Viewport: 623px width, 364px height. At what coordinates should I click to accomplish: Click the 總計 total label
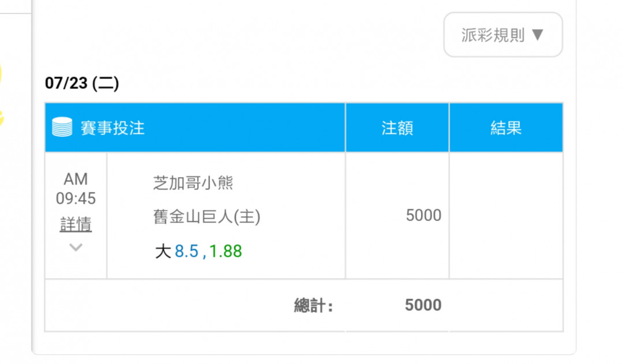pyautogui.click(x=313, y=306)
